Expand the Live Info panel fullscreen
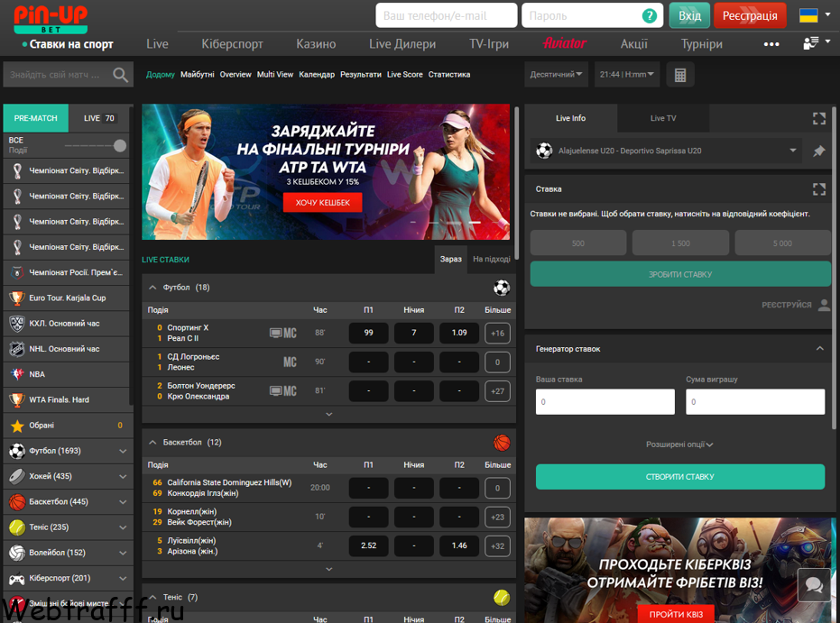 (x=818, y=118)
